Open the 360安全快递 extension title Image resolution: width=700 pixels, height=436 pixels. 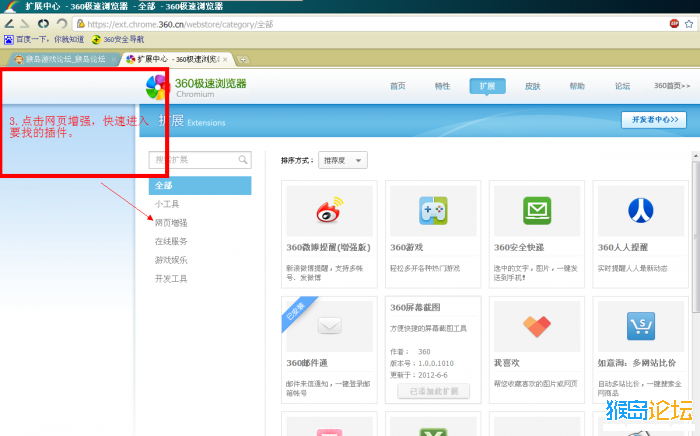point(519,247)
